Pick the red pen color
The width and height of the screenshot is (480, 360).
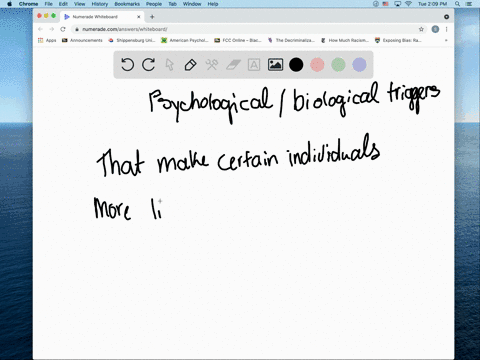[317, 65]
